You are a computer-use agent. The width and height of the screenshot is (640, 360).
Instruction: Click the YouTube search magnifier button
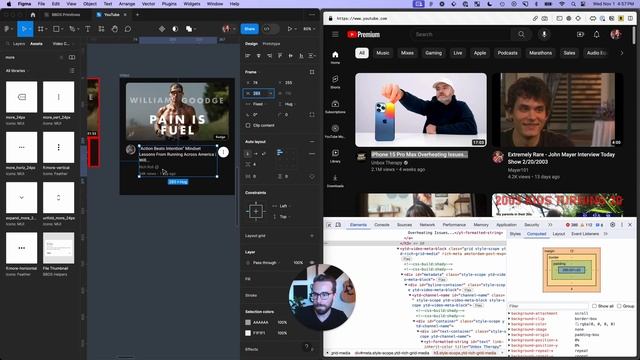(x=521, y=34)
